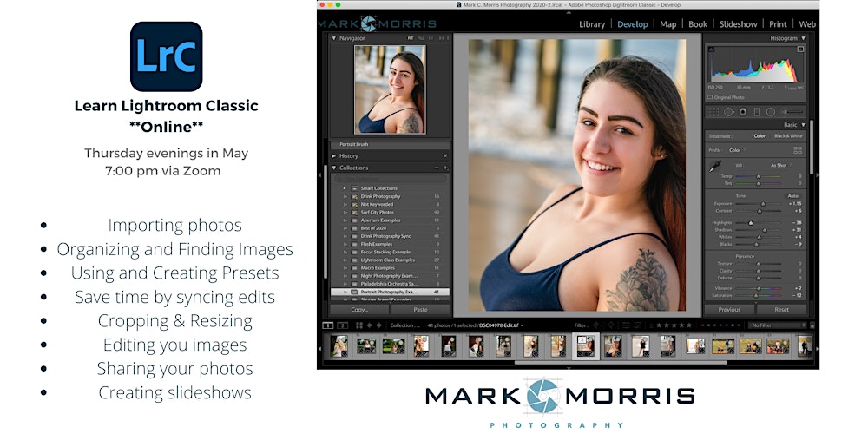Open second window display button 2
868x434 pixels.
pos(343,325)
